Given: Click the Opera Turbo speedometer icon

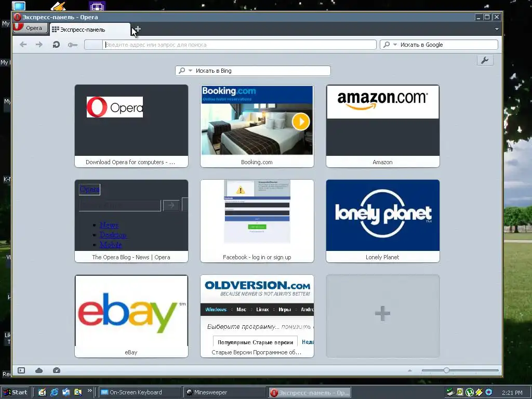Looking at the screenshot, I should (x=57, y=370).
